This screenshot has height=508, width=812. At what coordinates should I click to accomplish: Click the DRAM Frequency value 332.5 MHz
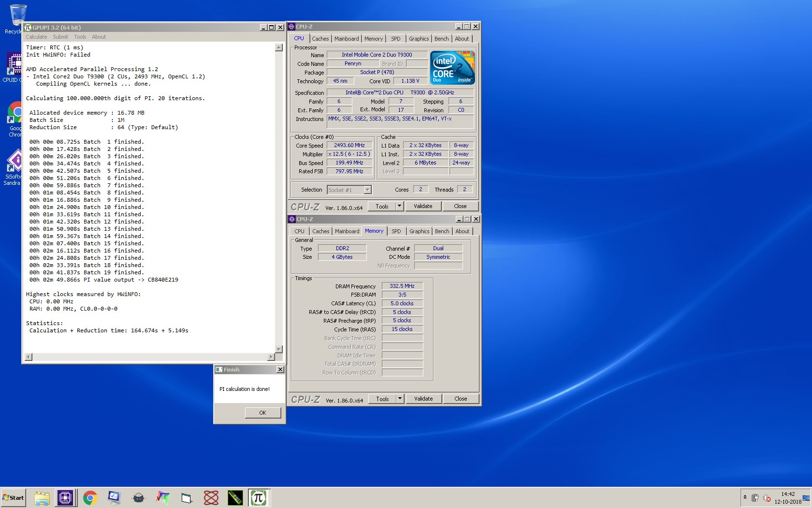pyautogui.click(x=402, y=286)
